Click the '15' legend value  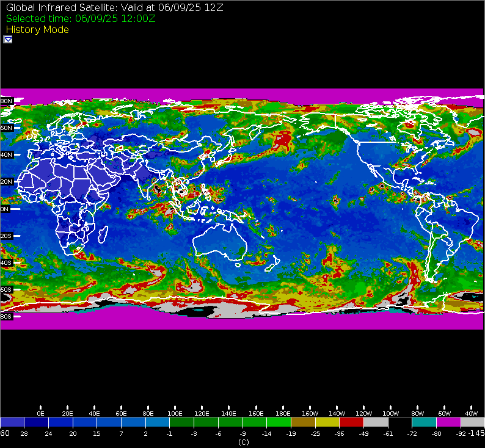pyautogui.click(x=97, y=434)
